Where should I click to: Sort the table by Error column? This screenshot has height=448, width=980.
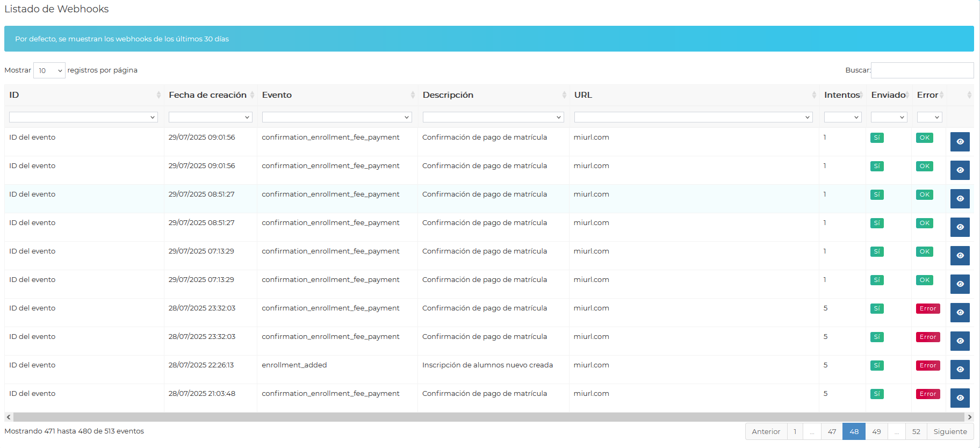pyautogui.click(x=929, y=95)
